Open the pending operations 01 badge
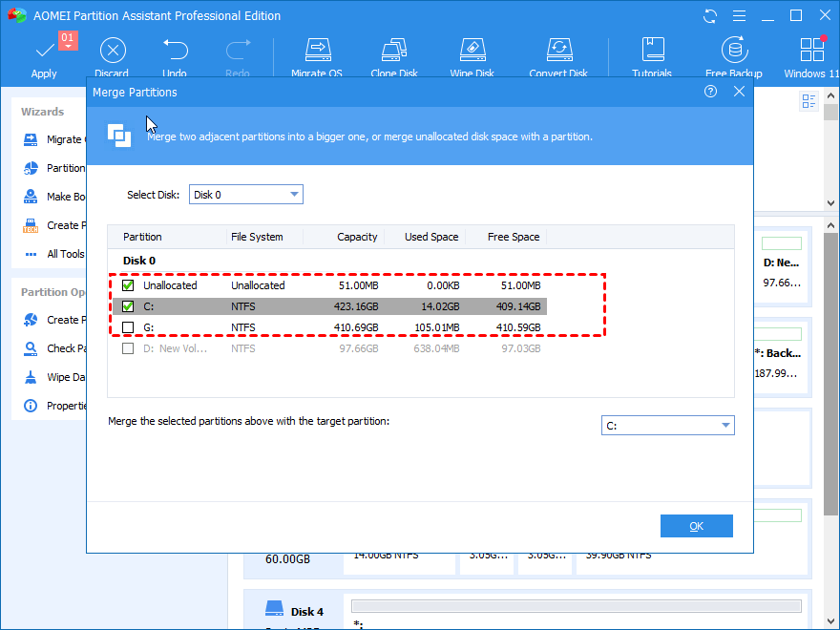 pyautogui.click(x=68, y=40)
